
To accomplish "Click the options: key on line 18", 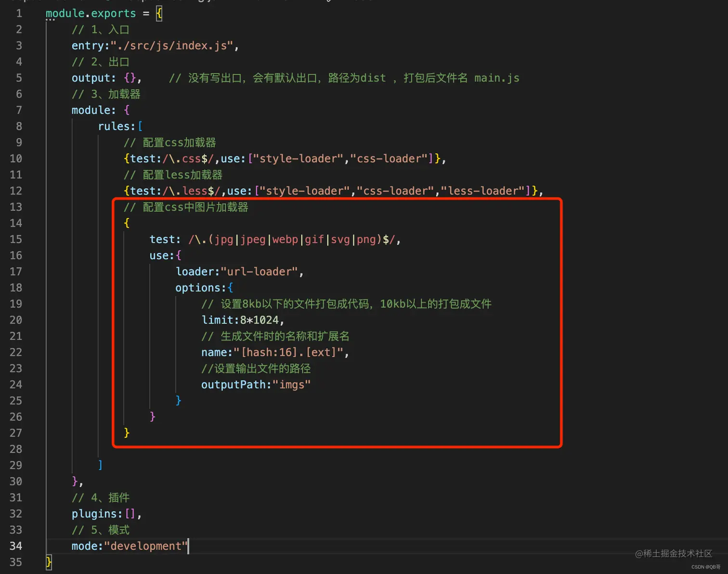I will (x=200, y=287).
